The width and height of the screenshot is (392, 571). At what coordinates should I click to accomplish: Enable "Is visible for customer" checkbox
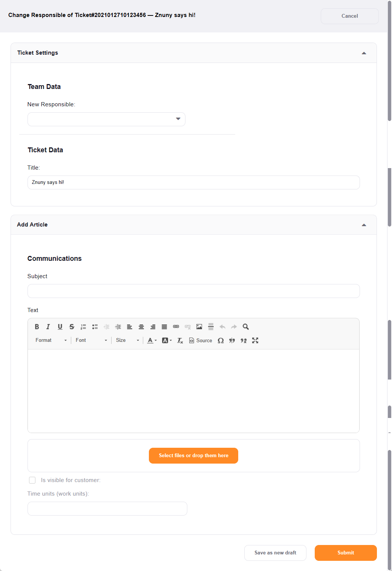pos(32,480)
